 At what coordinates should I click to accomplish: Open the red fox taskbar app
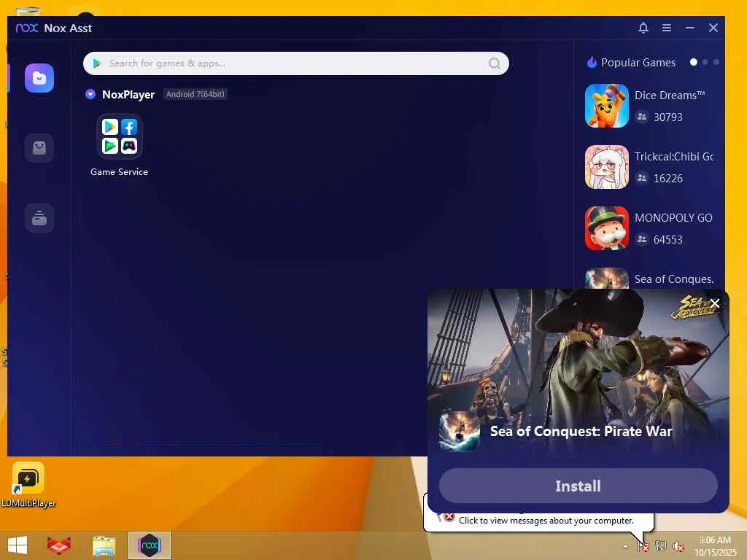tap(59, 545)
